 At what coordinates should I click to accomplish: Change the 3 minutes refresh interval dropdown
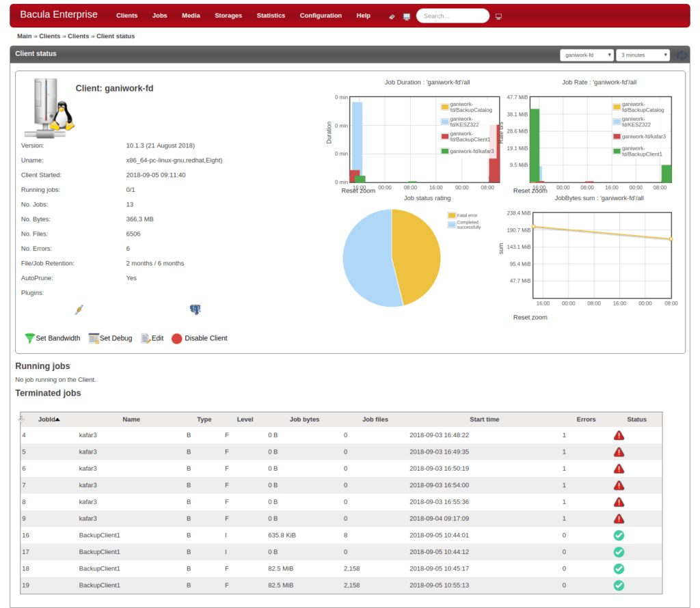(x=641, y=55)
